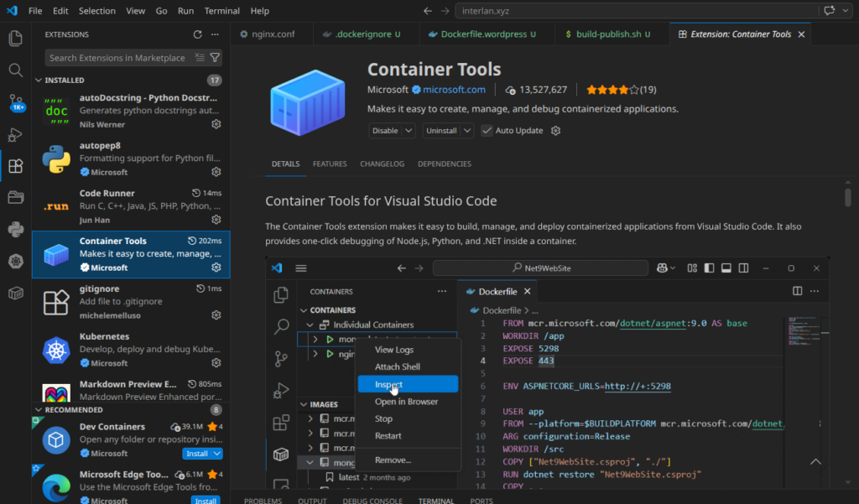This screenshot has height=504, width=859.
Task: Open the TERMINAL panel tab
Action: 436,501
